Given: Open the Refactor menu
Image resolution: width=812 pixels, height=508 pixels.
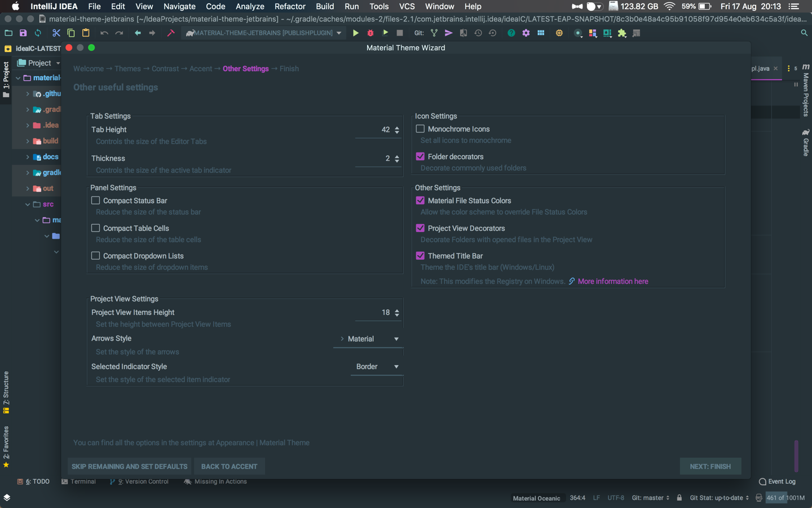Looking at the screenshot, I should (290, 6).
